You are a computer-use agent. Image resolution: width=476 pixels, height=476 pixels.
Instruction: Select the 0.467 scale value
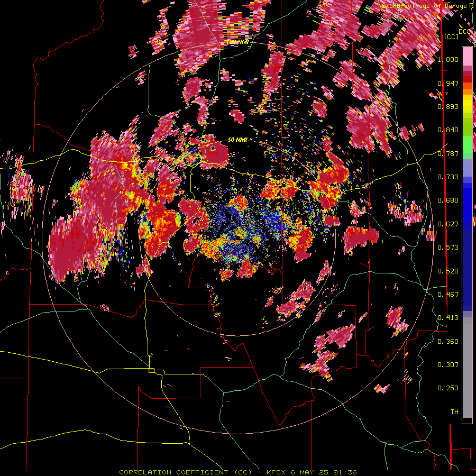pos(448,295)
